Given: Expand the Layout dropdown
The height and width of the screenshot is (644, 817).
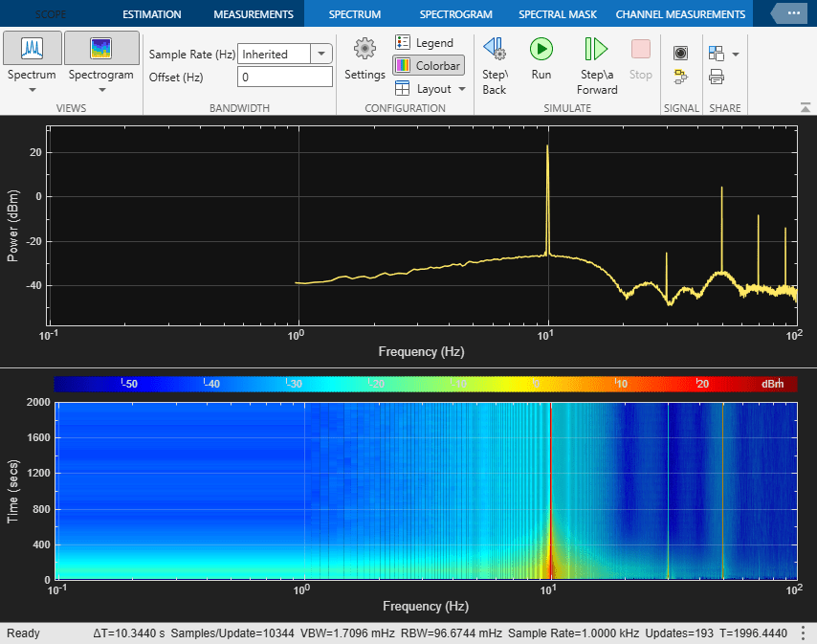Looking at the screenshot, I should pos(462,89).
